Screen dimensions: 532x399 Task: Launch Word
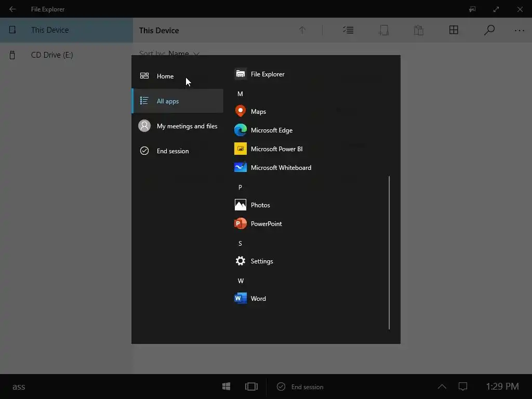tap(250, 299)
